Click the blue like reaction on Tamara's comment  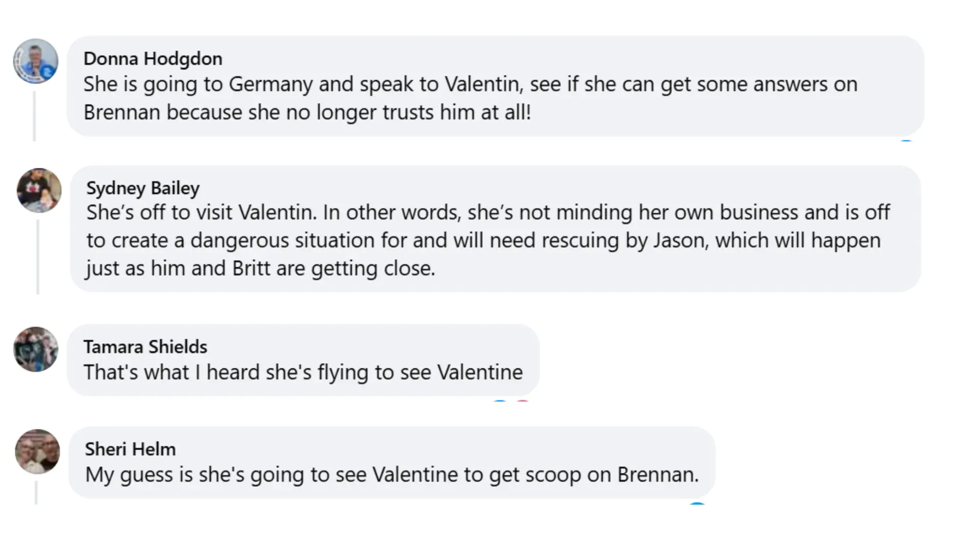click(500, 402)
